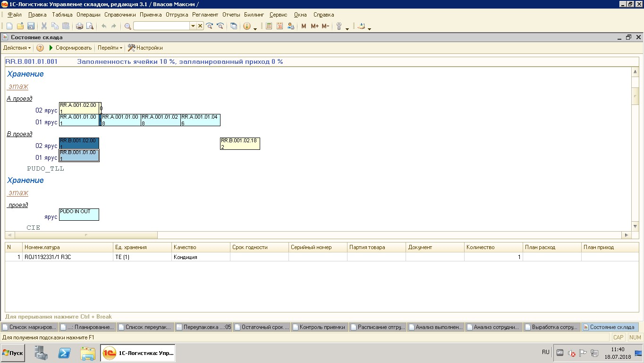Open the Сервис menu

pyautogui.click(x=278, y=15)
